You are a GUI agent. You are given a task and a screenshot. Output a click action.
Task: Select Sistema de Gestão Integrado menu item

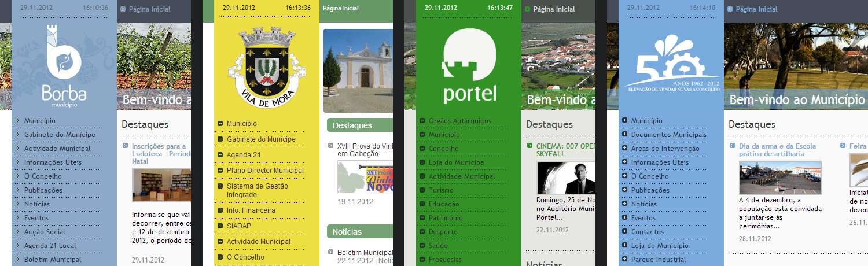(257, 190)
